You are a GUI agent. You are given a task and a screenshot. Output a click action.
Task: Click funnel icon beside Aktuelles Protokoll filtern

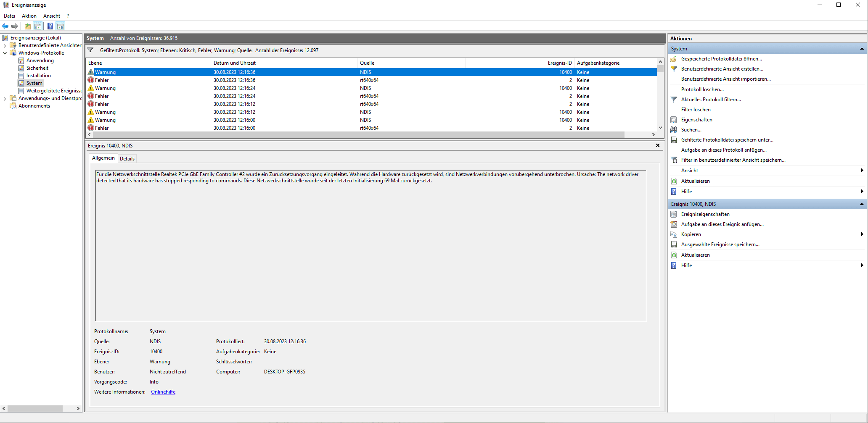(x=674, y=100)
